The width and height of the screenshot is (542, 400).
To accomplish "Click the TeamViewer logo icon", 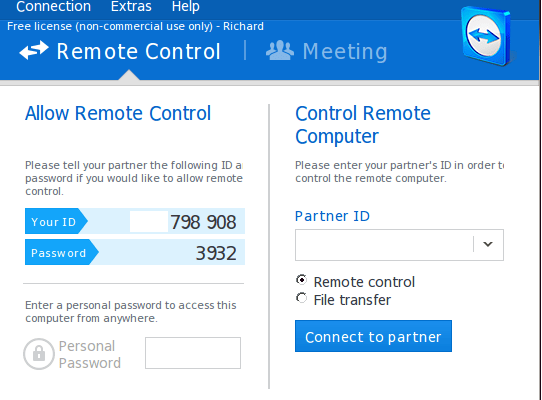I will 487,36.
